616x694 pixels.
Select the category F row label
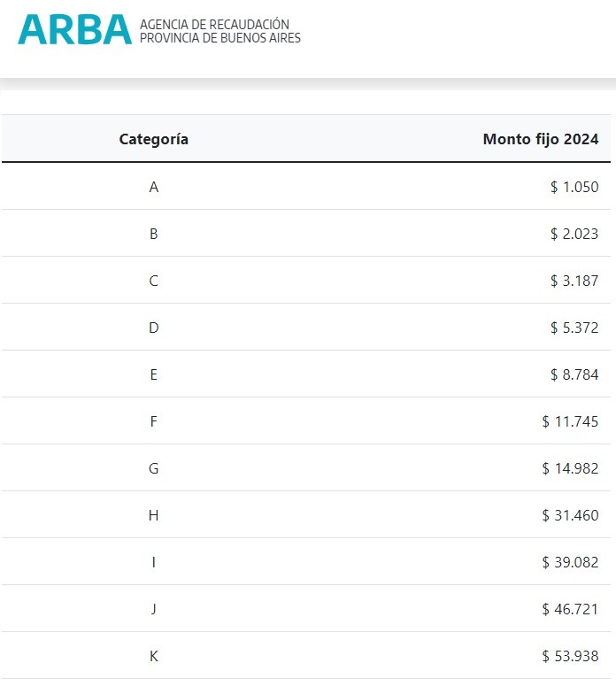click(154, 421)
